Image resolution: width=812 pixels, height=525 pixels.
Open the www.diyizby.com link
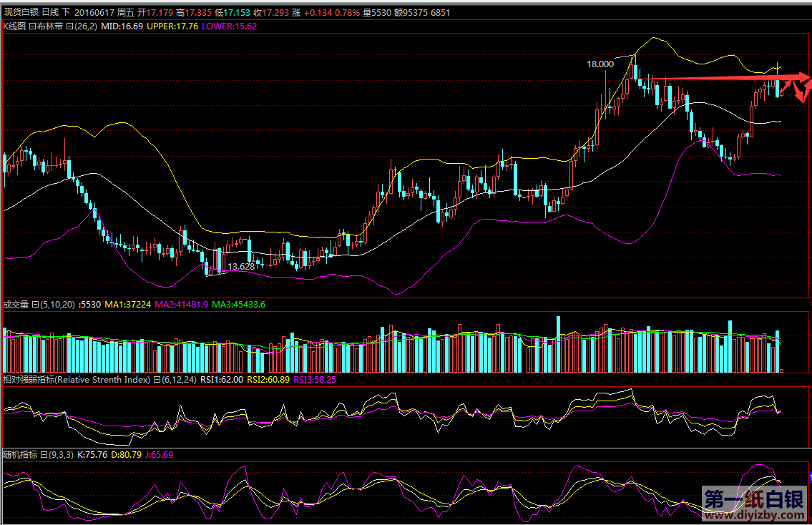coord(754,515)
